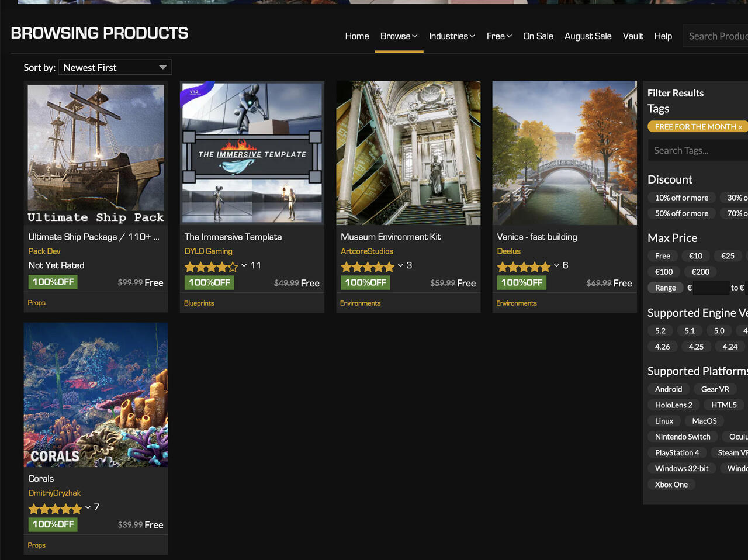
Task: Select the 4.24 engine version filter
Action: (x=730, y=347)
